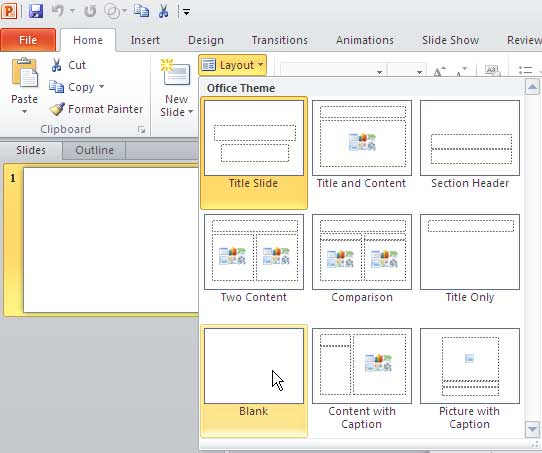Click the Redo icon in quick access toolbar
Image resolution: width=542 pixels, height=453 pixels.
tap(90, 11)
